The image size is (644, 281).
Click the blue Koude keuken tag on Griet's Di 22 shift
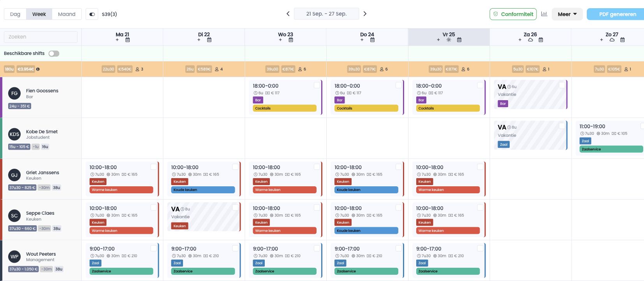pos(203,190)
